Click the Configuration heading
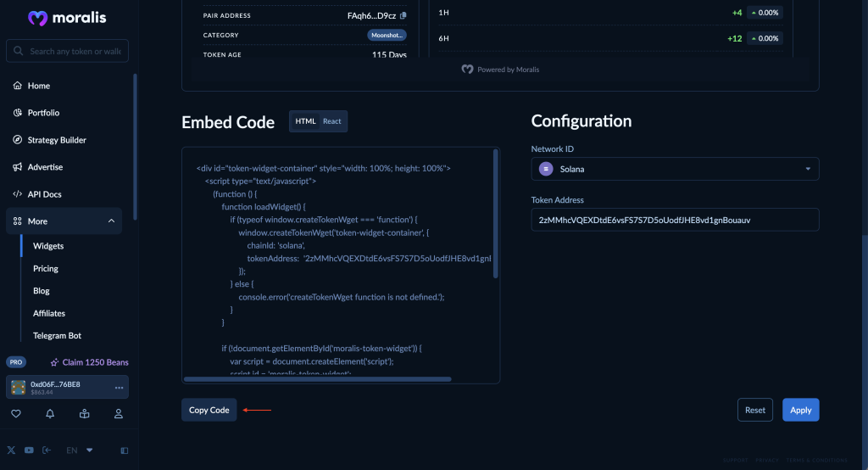 coord(581,120)
